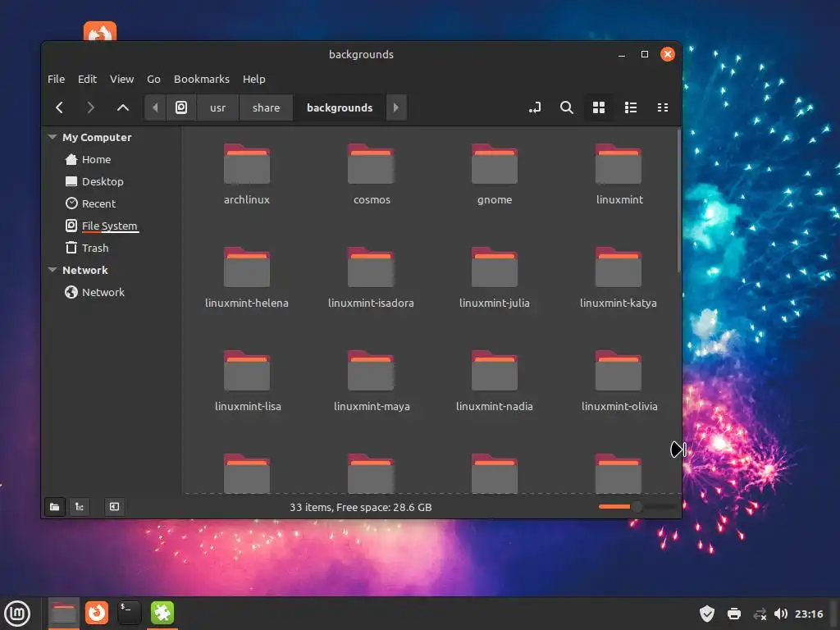Select the linuxmint-julia folder
840x630 pixels.
[x=495, y=277]
